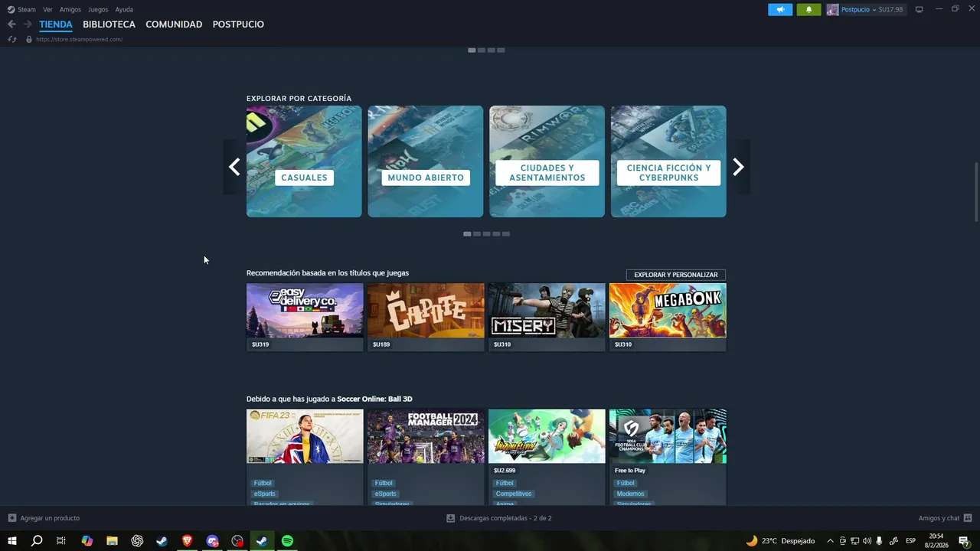The width and height of the screenshot is (980, 551).
Task: Open Task View on the taskbar
Action: (x=61, y=541)
